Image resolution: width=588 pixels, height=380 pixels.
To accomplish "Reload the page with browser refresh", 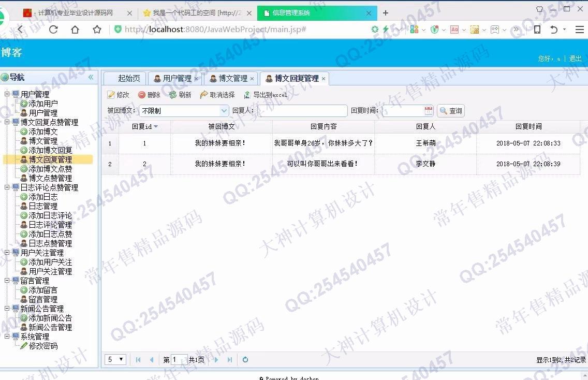I will (54, 30).
